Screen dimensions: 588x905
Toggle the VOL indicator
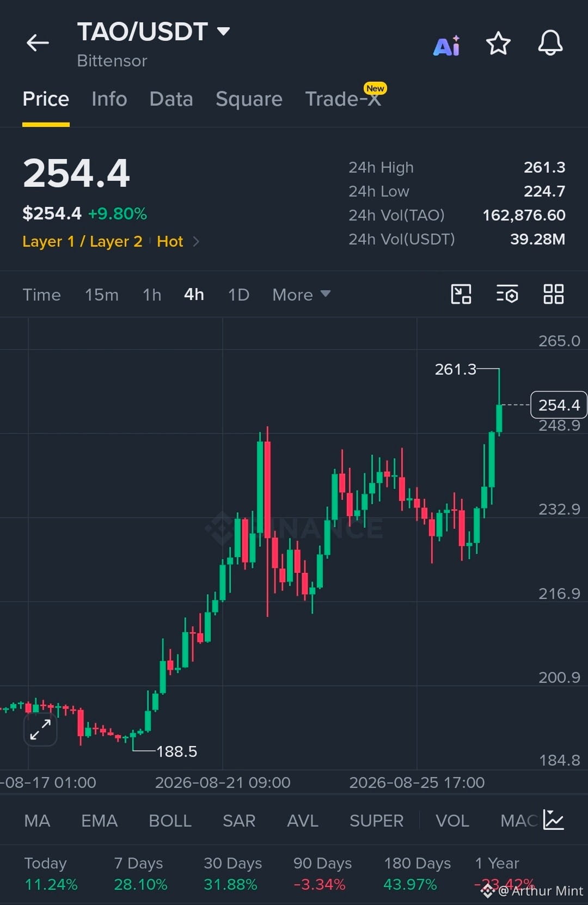point(452,821)
